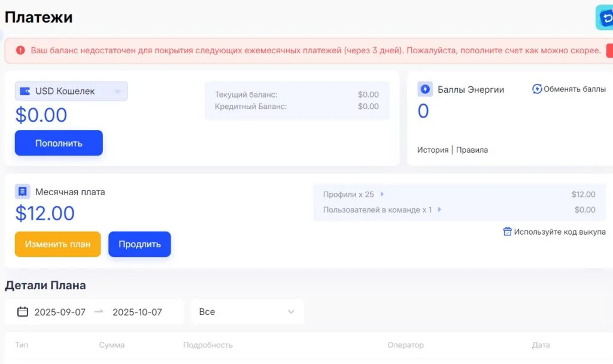
Task: Click the USD wallet icon
Action: pyautogui.click(x=25, y=91)
